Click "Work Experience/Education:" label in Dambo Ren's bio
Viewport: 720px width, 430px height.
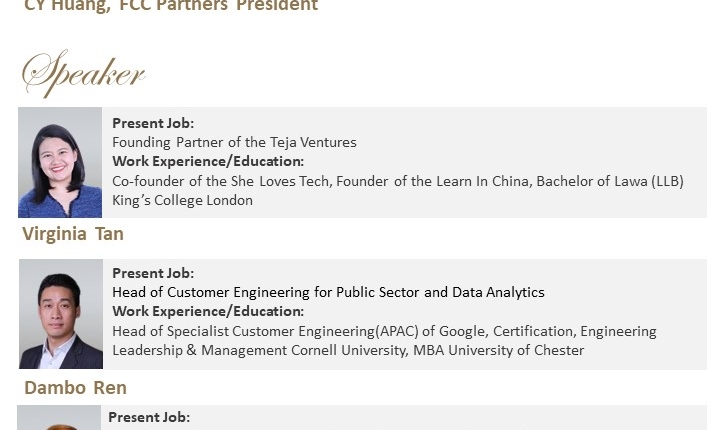tap(208, 311)
